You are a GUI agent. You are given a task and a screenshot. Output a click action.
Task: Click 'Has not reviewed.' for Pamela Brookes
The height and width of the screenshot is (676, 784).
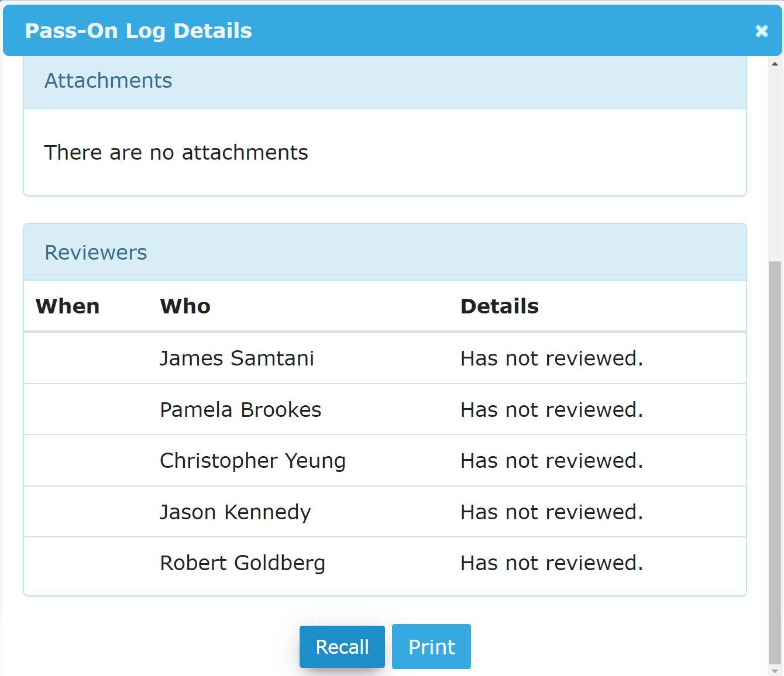(x=552, y=410)
